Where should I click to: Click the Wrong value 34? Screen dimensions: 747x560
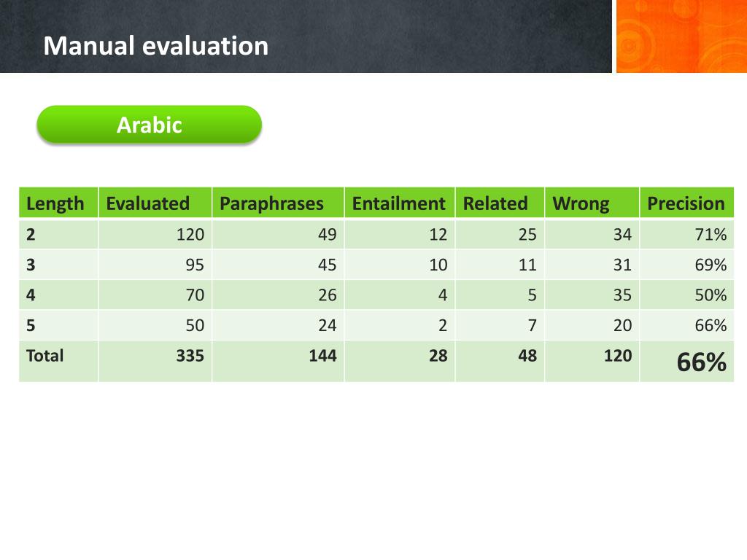tap(622, 234)
